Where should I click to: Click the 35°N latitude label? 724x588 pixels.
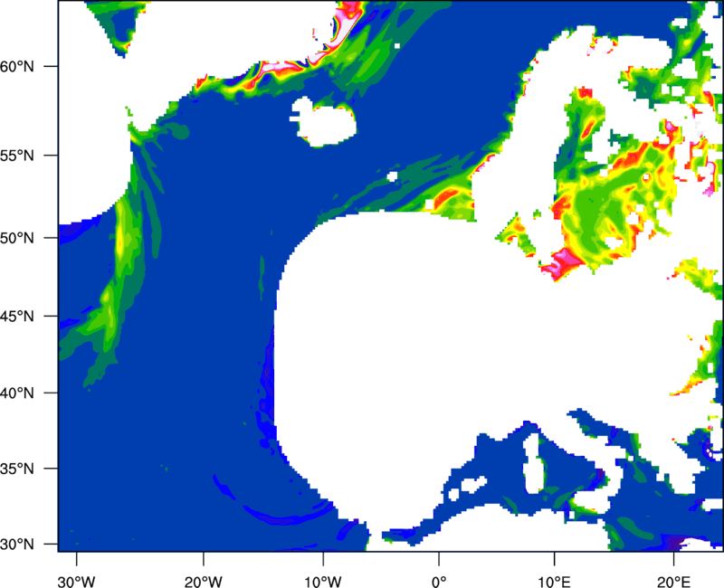[17, 469]
